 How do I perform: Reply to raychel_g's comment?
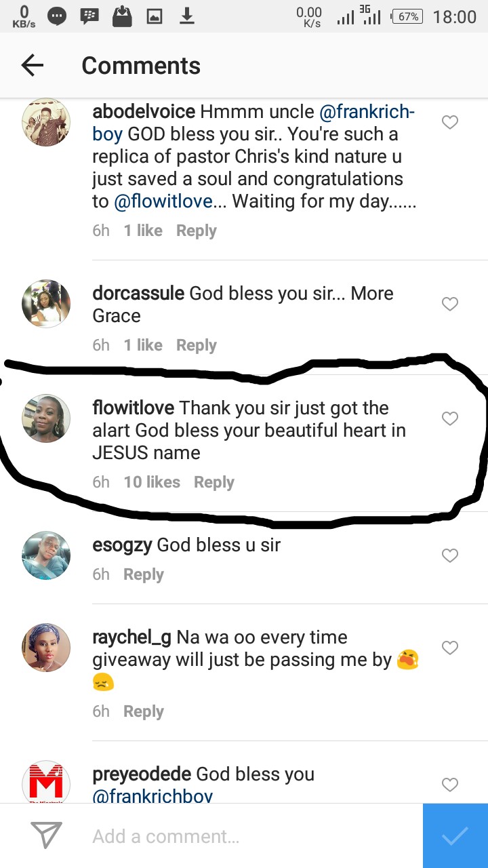143,711
